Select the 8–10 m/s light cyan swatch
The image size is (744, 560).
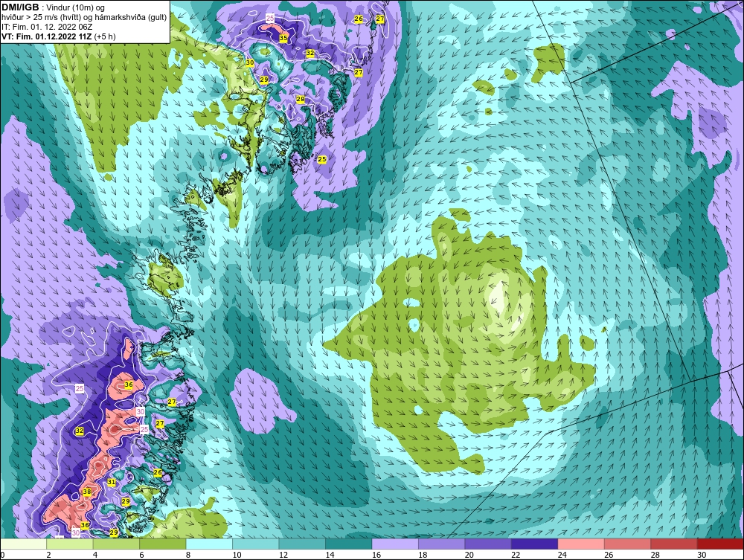point(209,544)
